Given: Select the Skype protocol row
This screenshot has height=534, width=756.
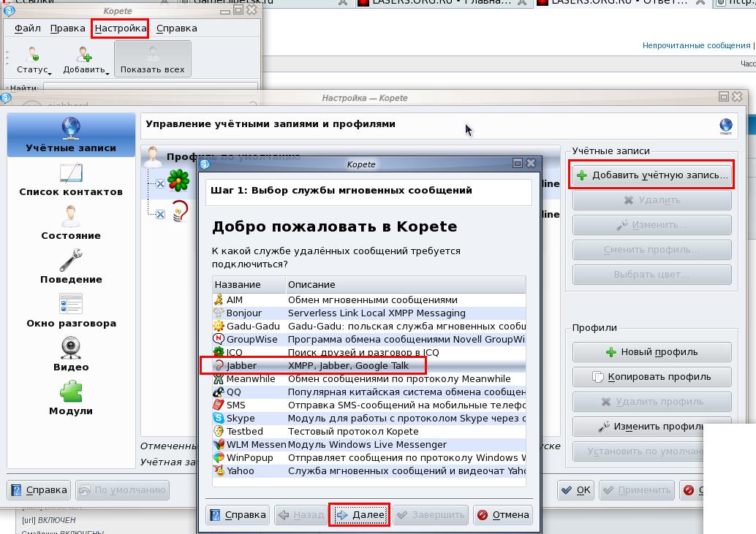Looking at the screenshot, I should pos(368,418).
